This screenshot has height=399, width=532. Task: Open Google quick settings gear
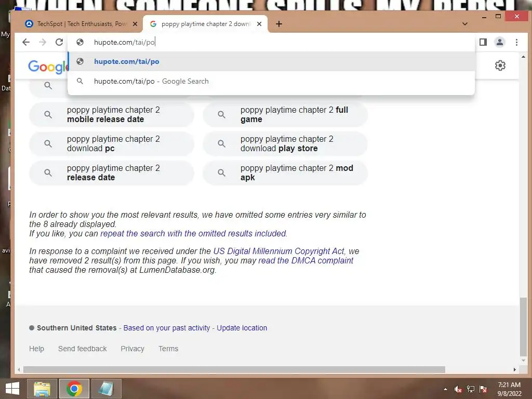pyautogui.click(x=500, y=65)
